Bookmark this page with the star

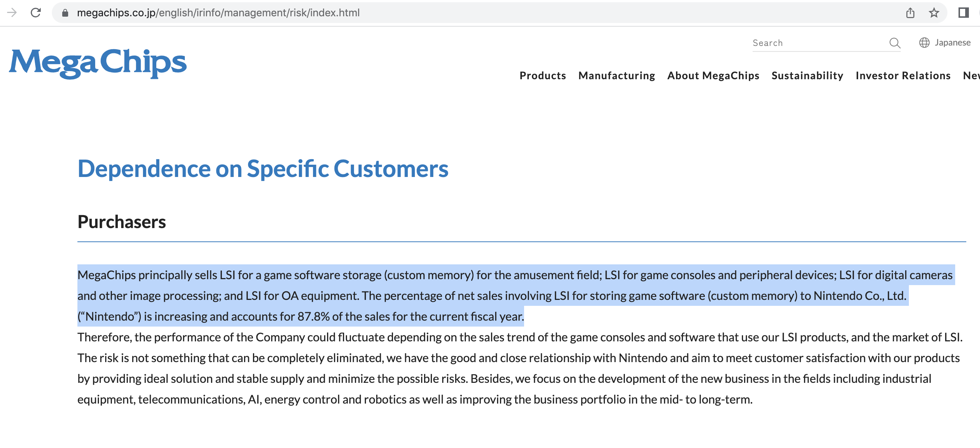(934, 13)
